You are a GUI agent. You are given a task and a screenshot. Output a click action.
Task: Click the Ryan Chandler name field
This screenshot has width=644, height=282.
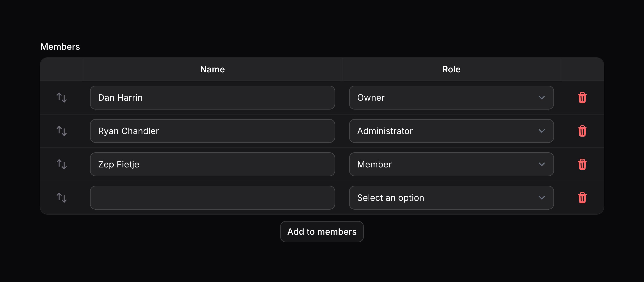tap(212, 131)
